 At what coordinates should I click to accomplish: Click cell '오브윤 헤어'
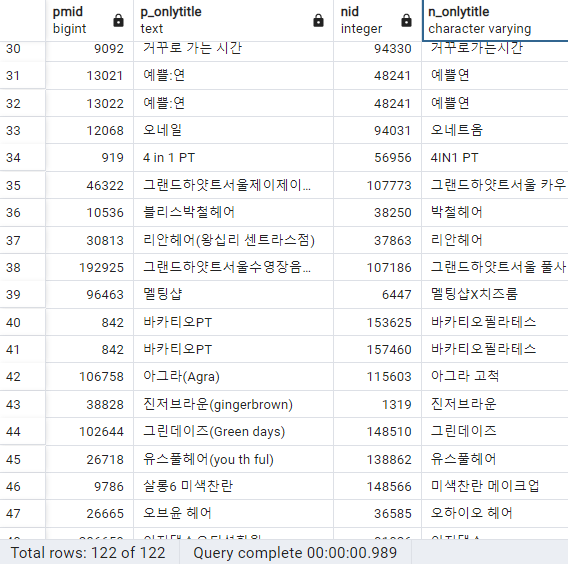pyautogui.click(x=233, y=514)
